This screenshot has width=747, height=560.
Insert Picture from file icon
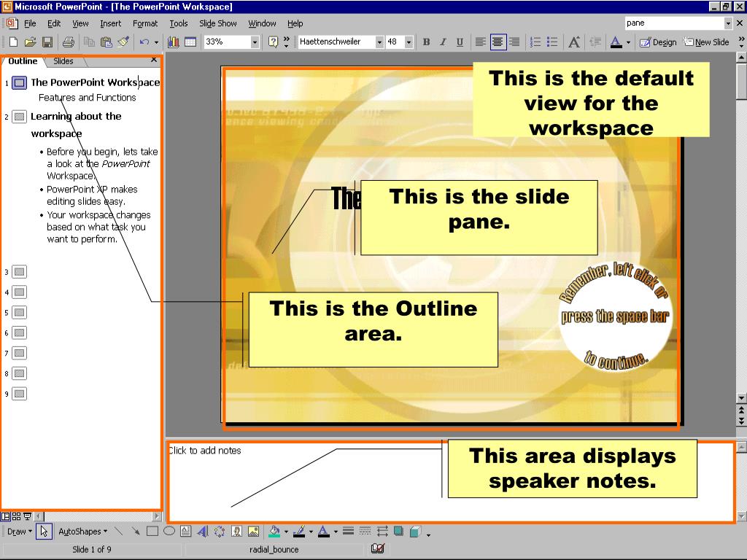point(253,532)
